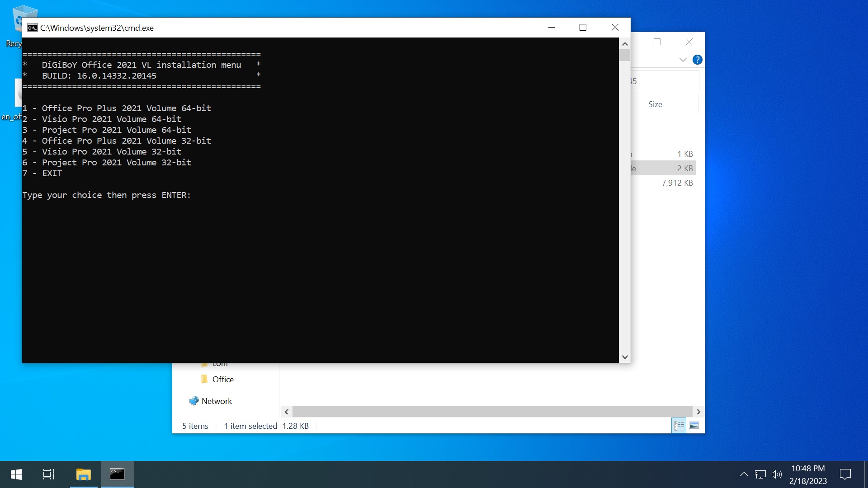868x488 pixels.
Task: Switch to details view in File Explorer
Action: [679, 426]
